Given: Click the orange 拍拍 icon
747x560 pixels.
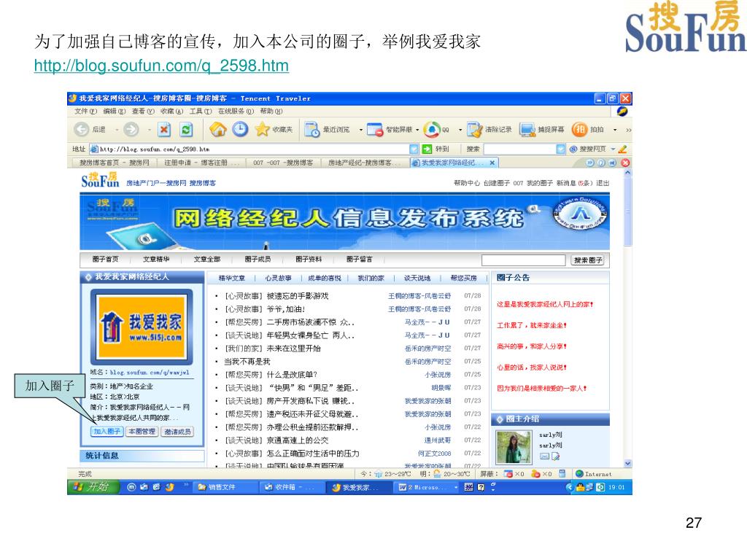Looking at the screenshot, I should (579, 129).
